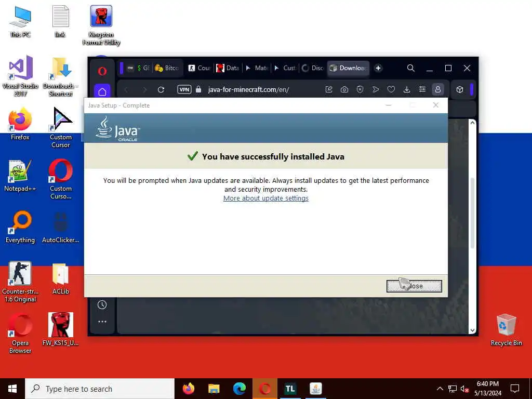Click the share page icon in address bar
The width and height of the screenshot is (532, 399).
click(329, 89)
